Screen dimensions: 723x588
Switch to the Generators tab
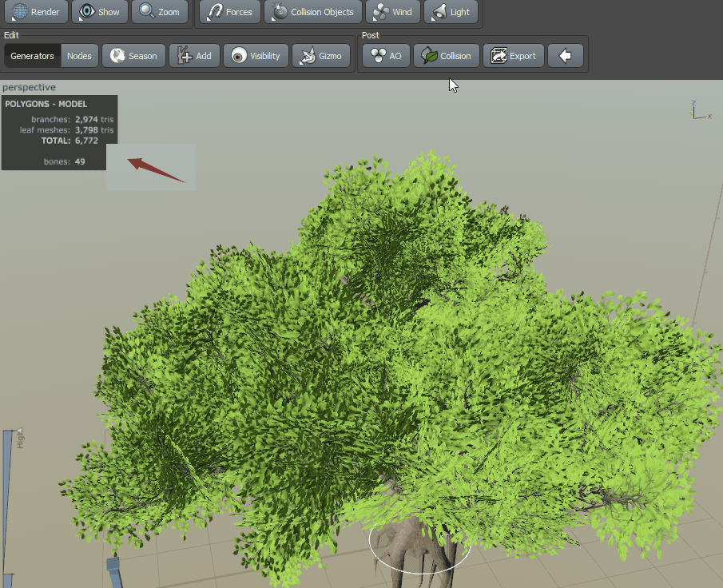(x=32, y=56)
